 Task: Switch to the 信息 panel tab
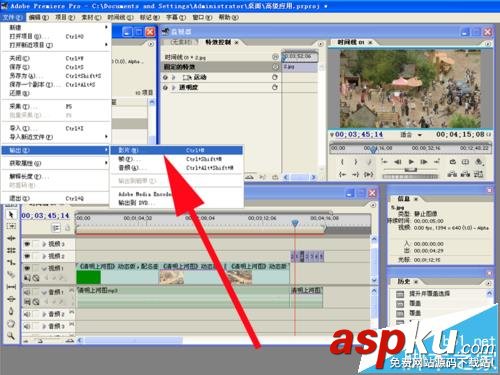[403, 199]
